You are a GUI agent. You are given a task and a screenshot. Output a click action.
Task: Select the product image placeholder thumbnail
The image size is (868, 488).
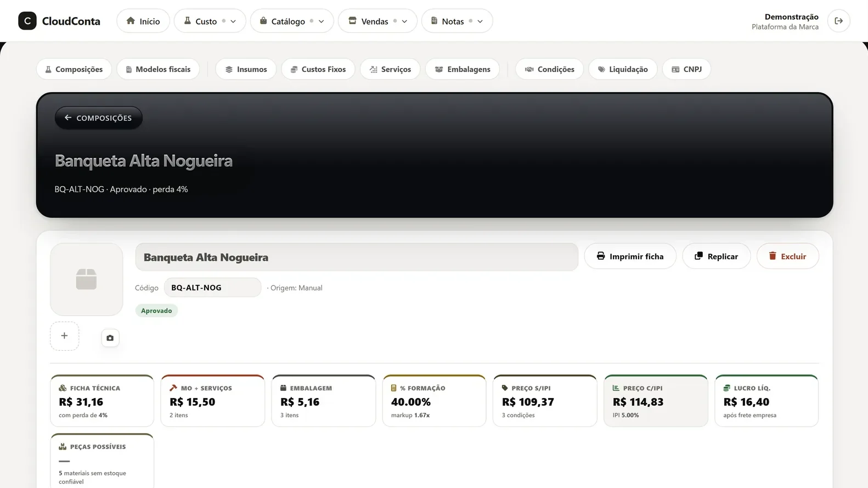click(x=86, y=279)
